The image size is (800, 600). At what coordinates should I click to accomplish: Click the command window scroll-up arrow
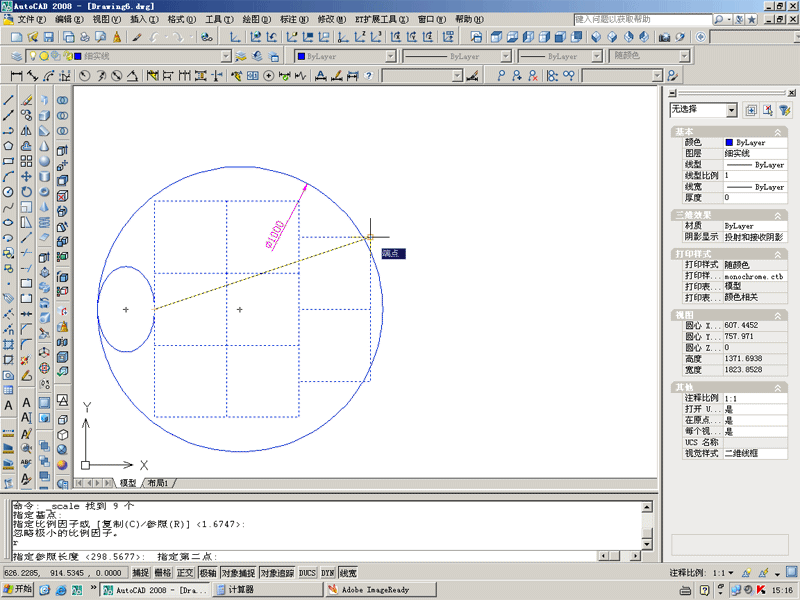pyautogui.click(x=646, y=507)
